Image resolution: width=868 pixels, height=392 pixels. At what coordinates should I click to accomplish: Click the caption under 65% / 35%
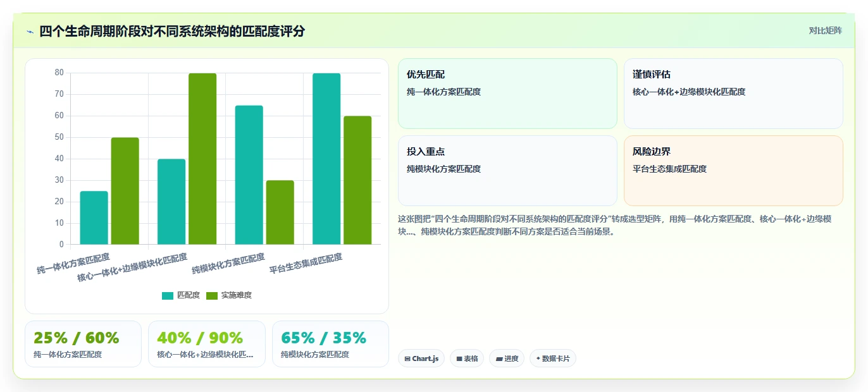click(x=315, y=355)
